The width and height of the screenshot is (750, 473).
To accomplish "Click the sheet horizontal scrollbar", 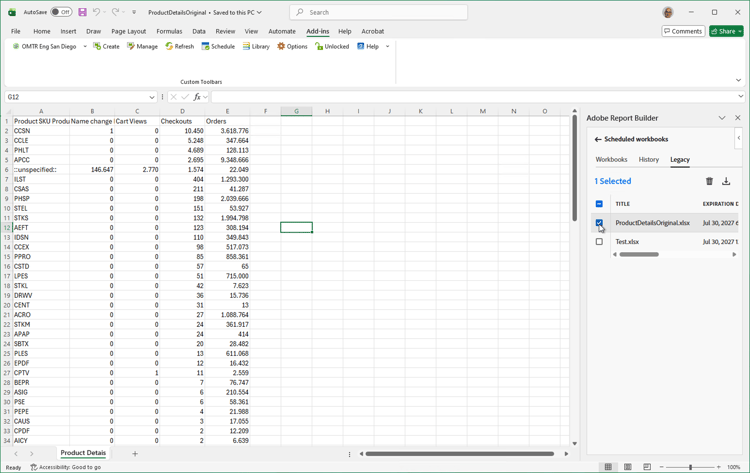I will 459,453.
